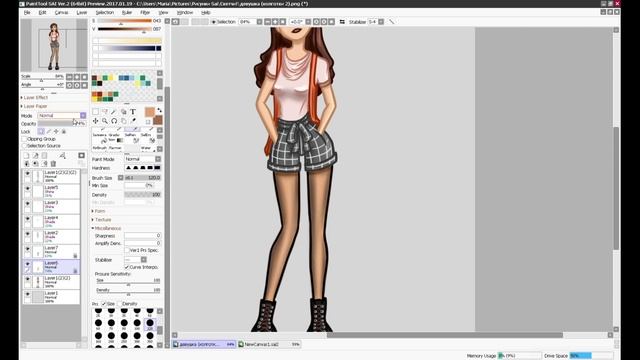The width and height of the screenshot is (640, 360).
Task: Choose the hardest brush edge shape
Action: click(x=157, y=168)
